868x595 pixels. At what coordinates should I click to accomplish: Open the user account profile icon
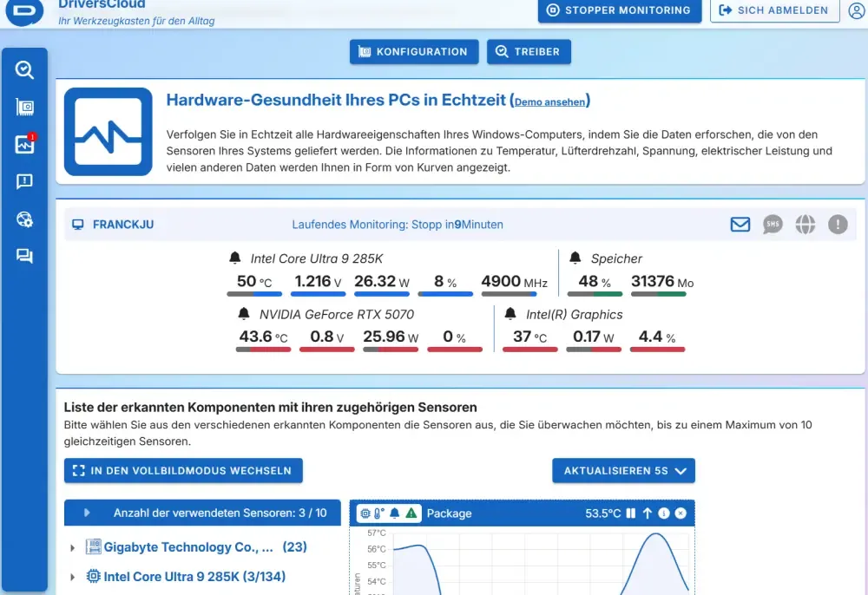tap(857, 10)
